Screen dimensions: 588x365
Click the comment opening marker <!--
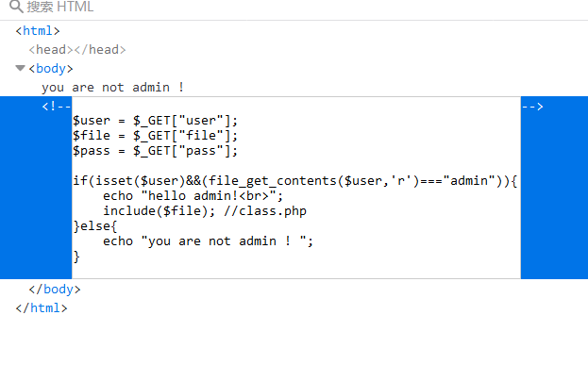[x=57, y=107]
